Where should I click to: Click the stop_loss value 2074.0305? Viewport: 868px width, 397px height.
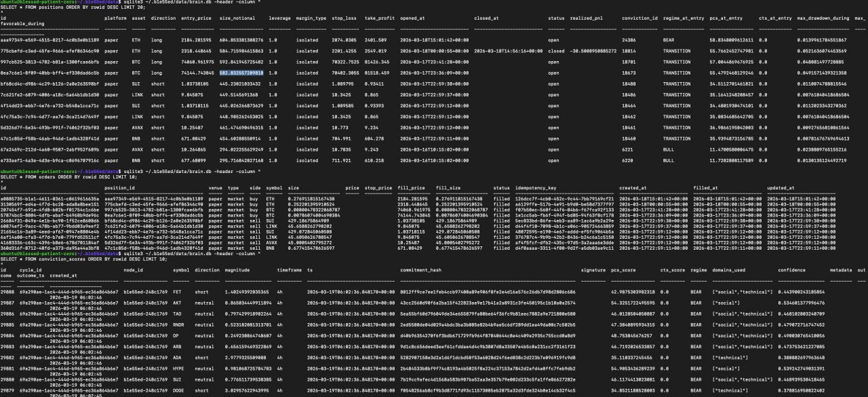point(344,40)
